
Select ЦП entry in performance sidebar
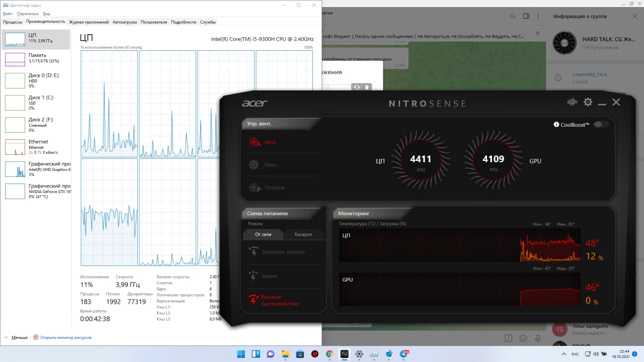pyautogui.click(x=36, y=39)
